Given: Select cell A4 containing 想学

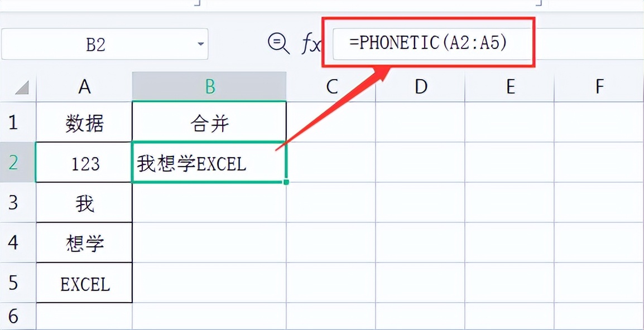Looking at the screenshot, I should tap(84, 242).
